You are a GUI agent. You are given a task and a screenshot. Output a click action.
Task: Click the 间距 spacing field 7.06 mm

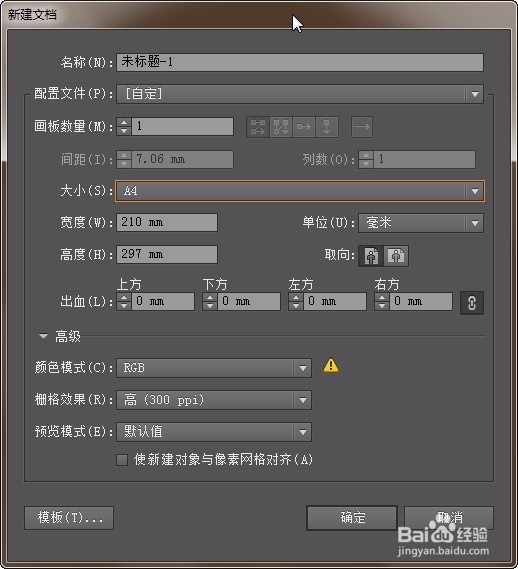(183, 159)
